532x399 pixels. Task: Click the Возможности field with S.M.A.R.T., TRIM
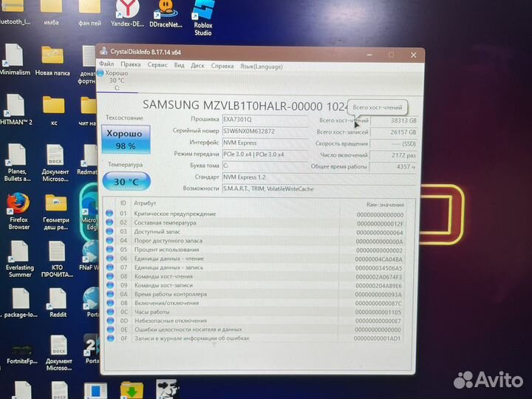point(319,189)
